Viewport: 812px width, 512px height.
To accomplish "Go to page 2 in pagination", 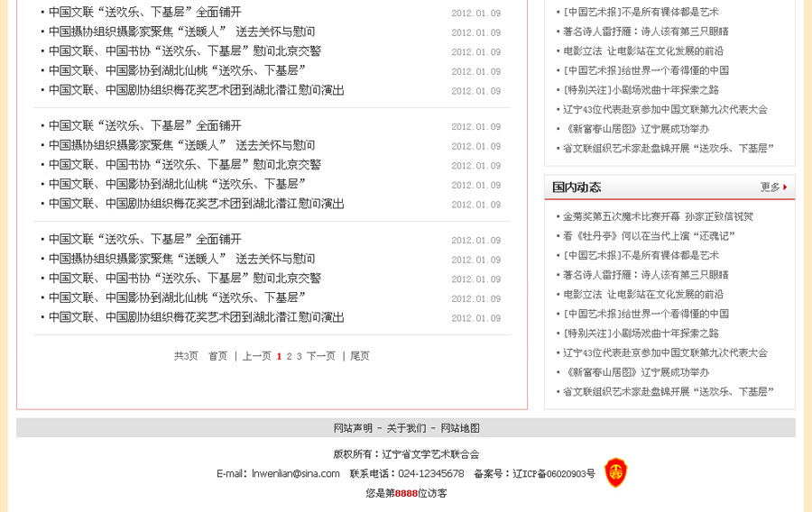I will point(290,356).
